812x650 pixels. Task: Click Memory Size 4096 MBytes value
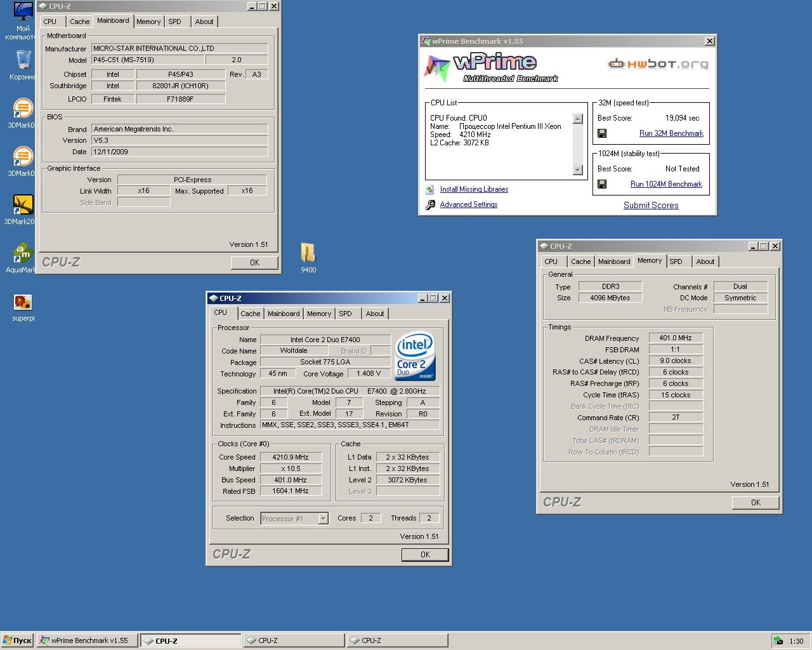click(610, 298)
